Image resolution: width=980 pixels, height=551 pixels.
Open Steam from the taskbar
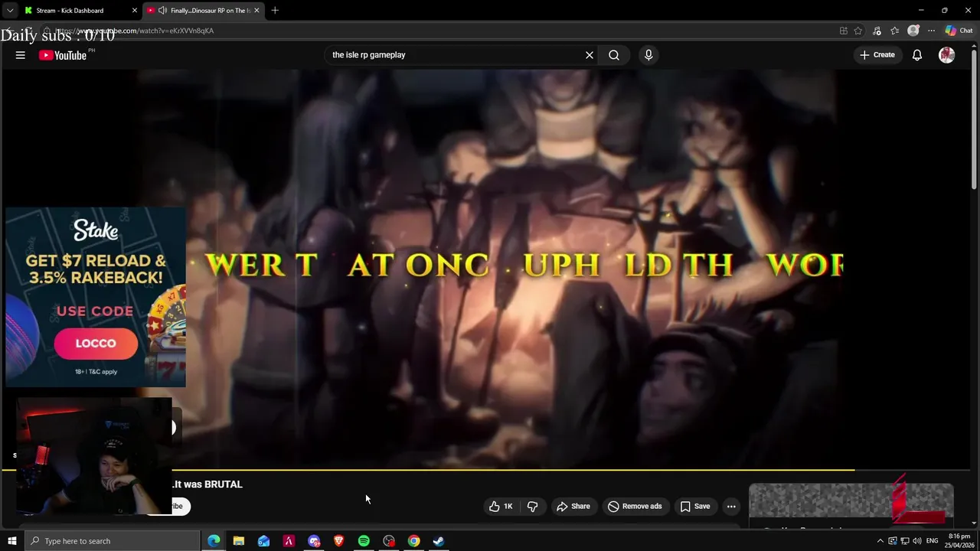tap(439, 541)
